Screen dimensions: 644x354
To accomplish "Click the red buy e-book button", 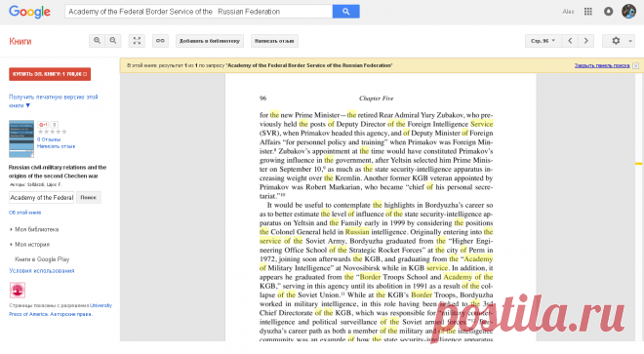I will click(x=50, y=74).
